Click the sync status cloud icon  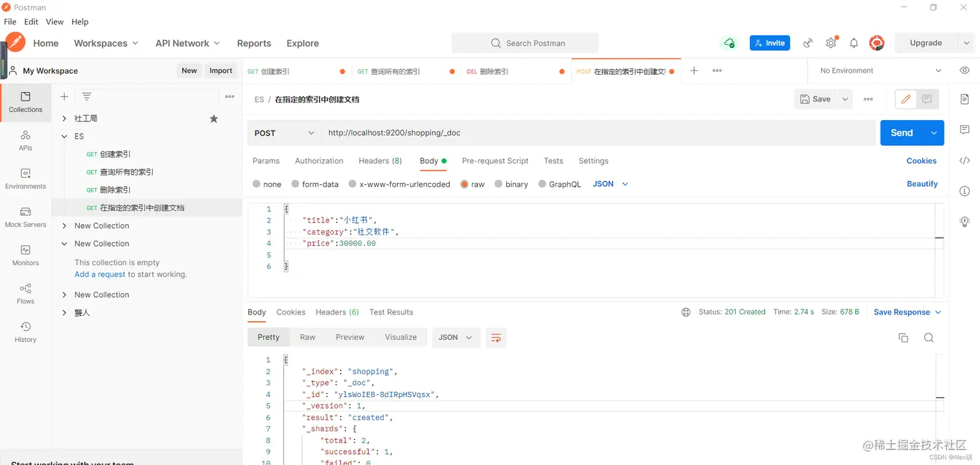pos(729,43)
